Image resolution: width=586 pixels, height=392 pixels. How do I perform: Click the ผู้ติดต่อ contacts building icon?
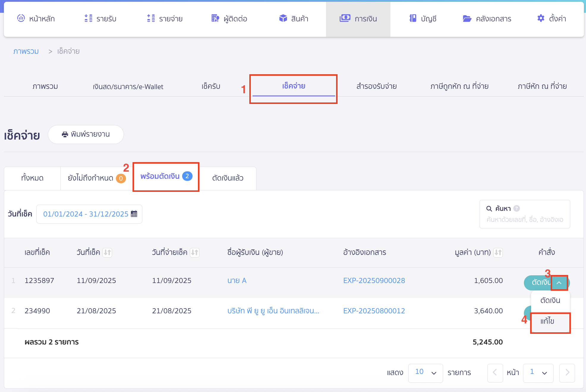(x=215, y=18)
